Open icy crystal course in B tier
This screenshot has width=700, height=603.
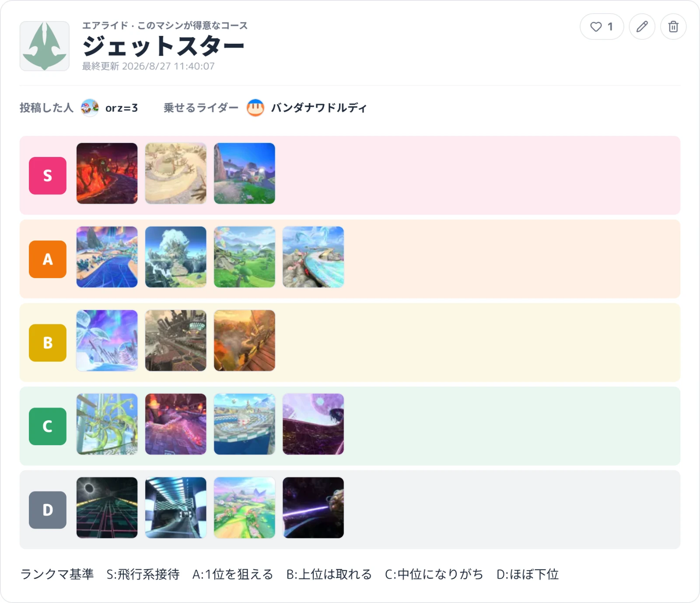[x=107, y=340]
